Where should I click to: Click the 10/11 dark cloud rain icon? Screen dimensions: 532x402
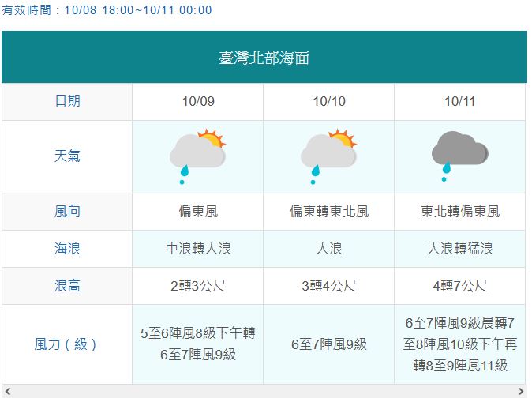(459, 156)
